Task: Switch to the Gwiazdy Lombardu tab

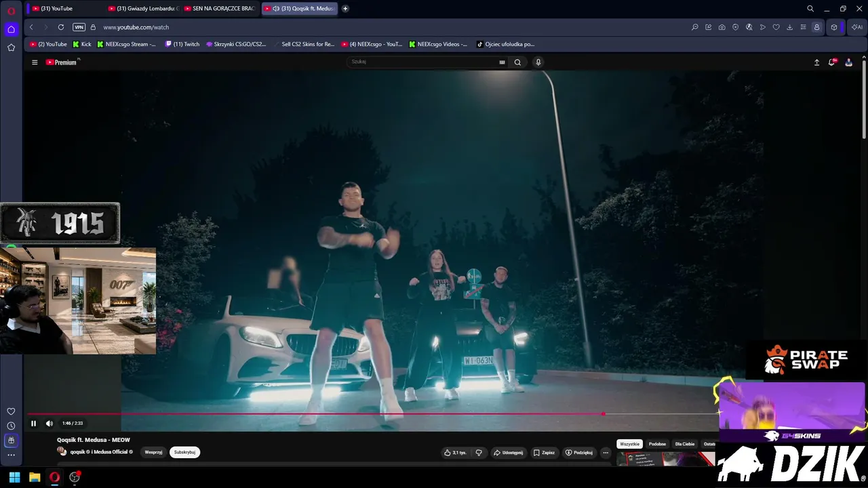Action: [x=142, y=9]
